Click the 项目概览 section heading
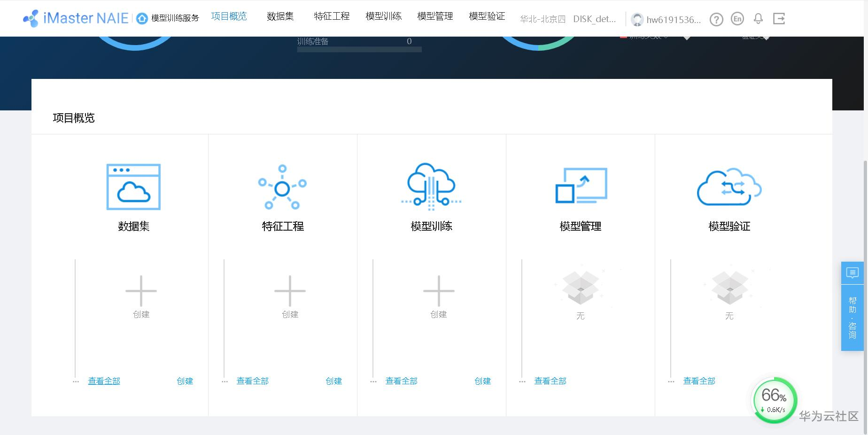The image size is (868, 435). pos(74,118)
